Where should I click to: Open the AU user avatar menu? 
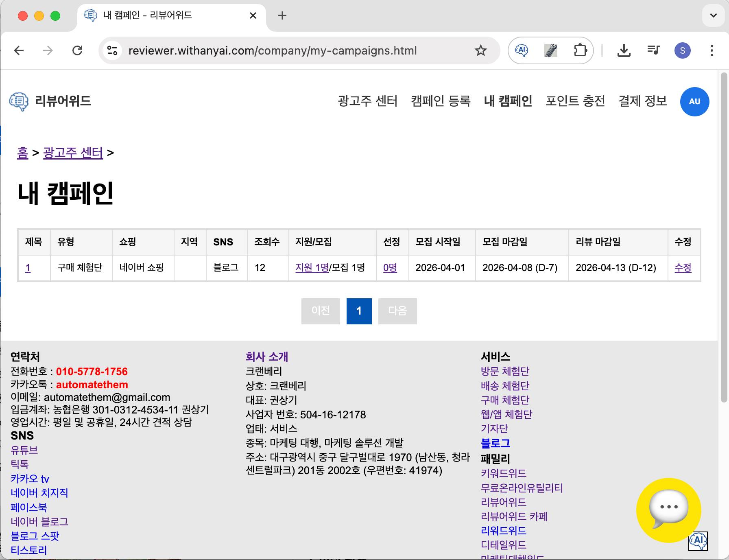click(694, 102)
